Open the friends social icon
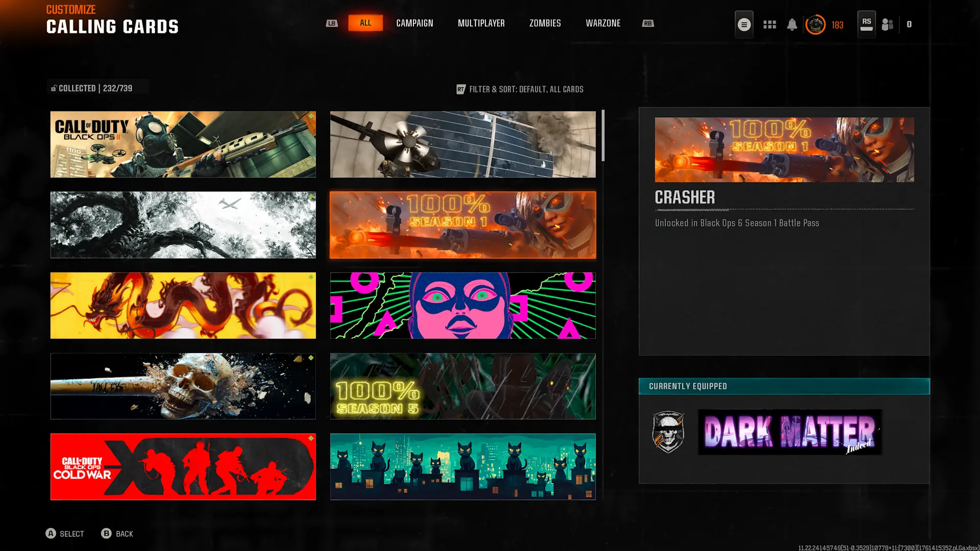980x551 pixels. [888, 24]
